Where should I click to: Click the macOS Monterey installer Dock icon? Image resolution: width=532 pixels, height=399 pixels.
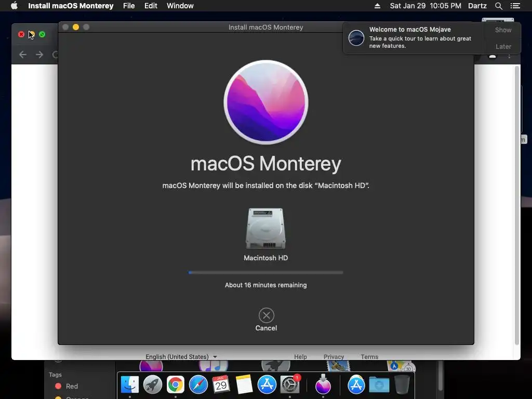pos(323,385)
